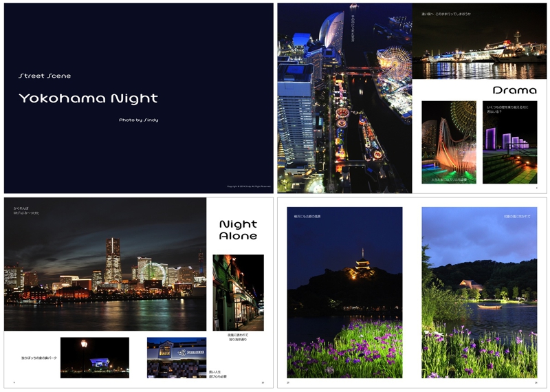This screenshot has height=392, width=550.
Task: Click the caption at bottom of fountain photo
Action: click(x=449, y=179)
